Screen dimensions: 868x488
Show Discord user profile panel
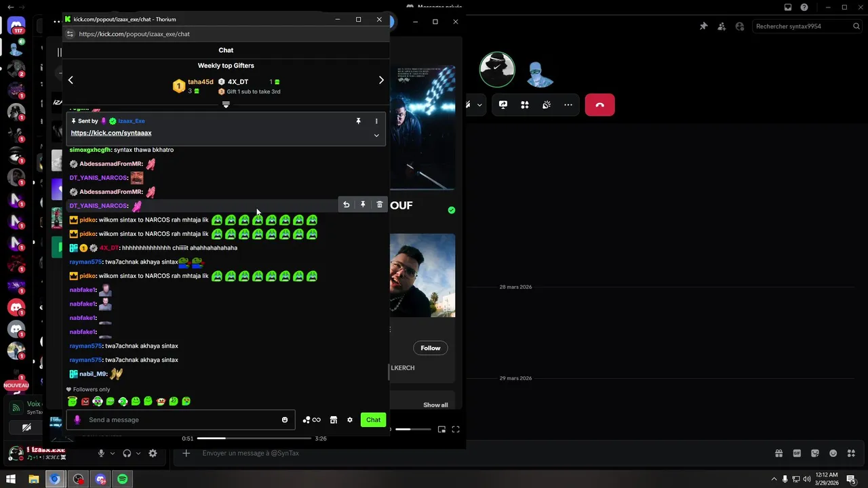[739, 26]
